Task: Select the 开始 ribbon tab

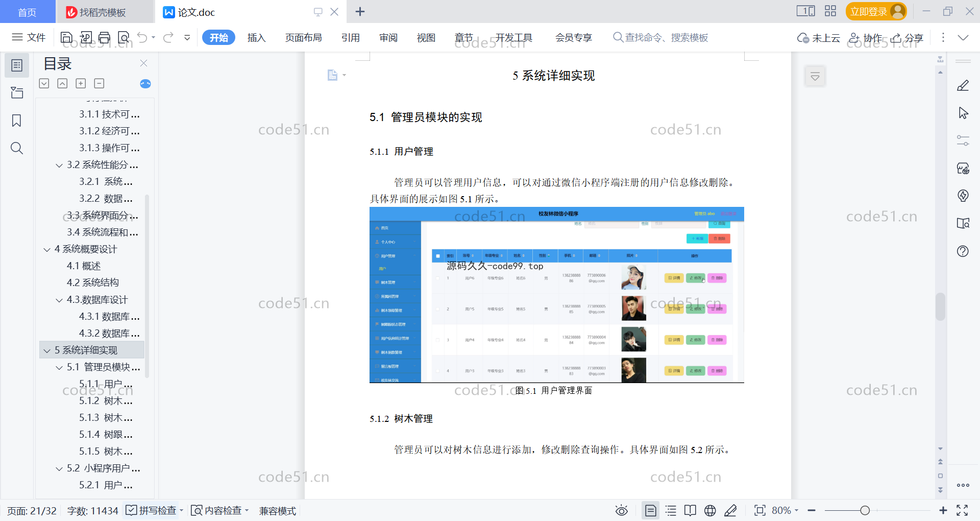Action: point(218,37)
